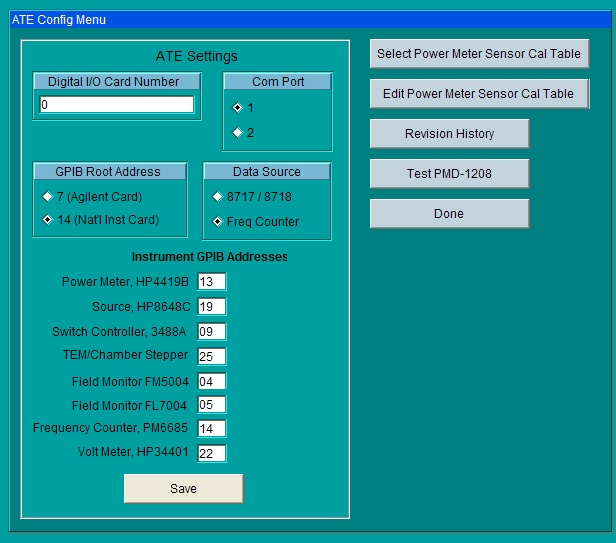Open Select Power Meter Sensor Cal Table

click(478, 54)
